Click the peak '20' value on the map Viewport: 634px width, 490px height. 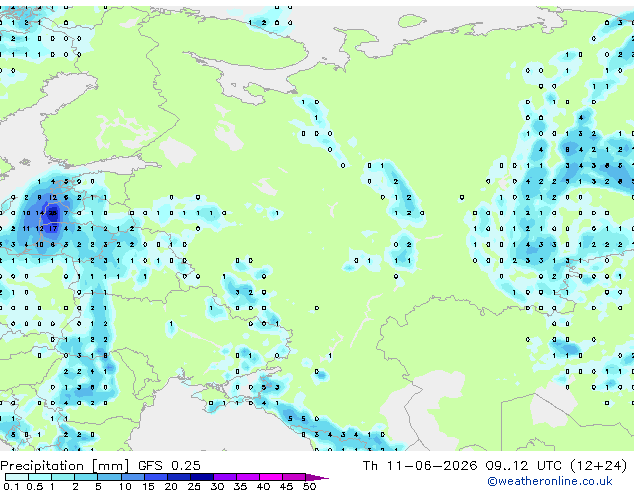click(53, 213)
